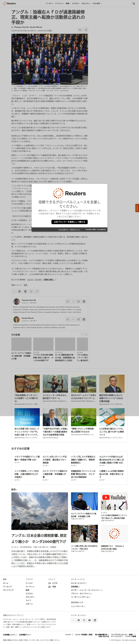This screenshot has height=644, width=139.
Task: Open footer 写真 media link
Action: click(52, 587)
